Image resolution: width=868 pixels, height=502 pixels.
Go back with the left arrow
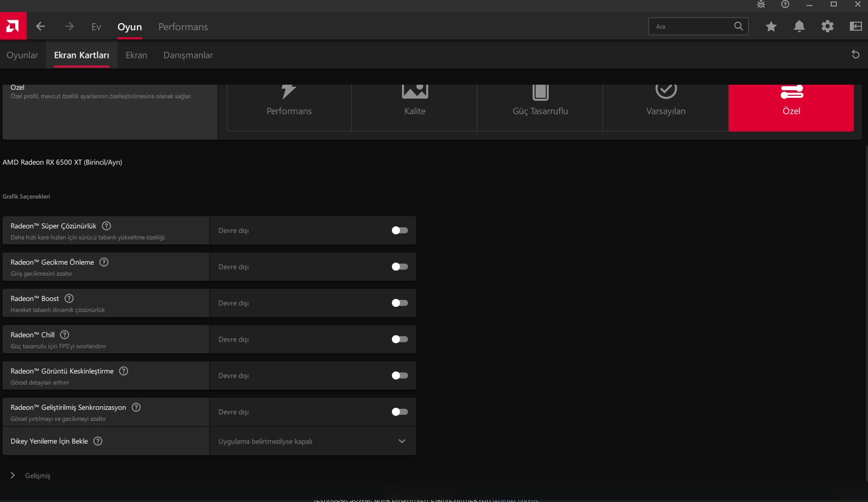point(41,26)
